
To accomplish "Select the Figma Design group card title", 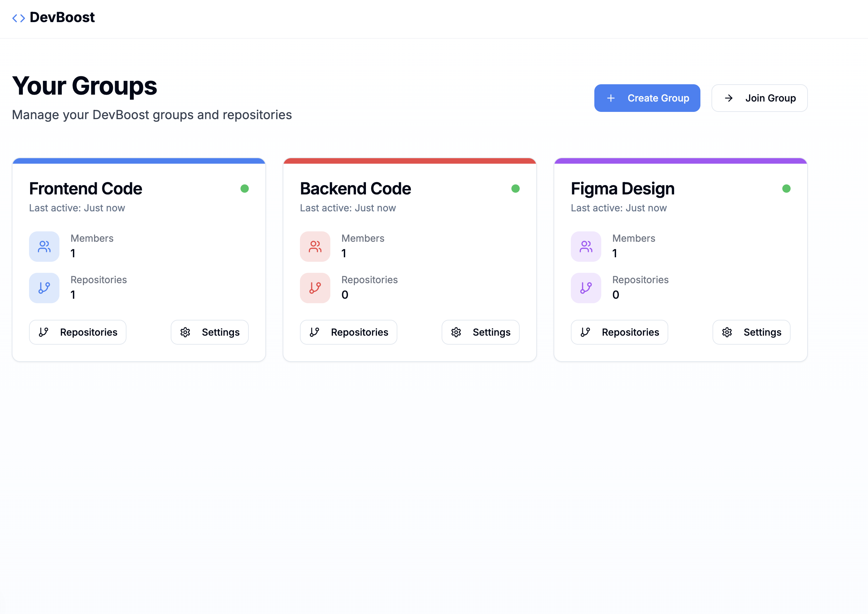I will pyautogui.click(x=623, y=189).
